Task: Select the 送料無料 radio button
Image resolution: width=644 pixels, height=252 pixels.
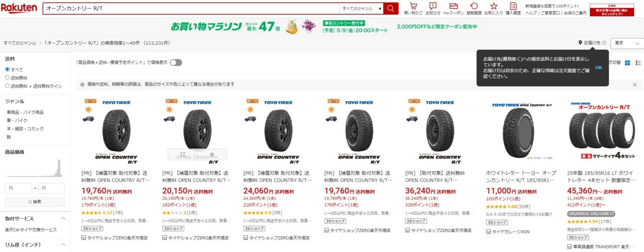Action: pos(8,77)
